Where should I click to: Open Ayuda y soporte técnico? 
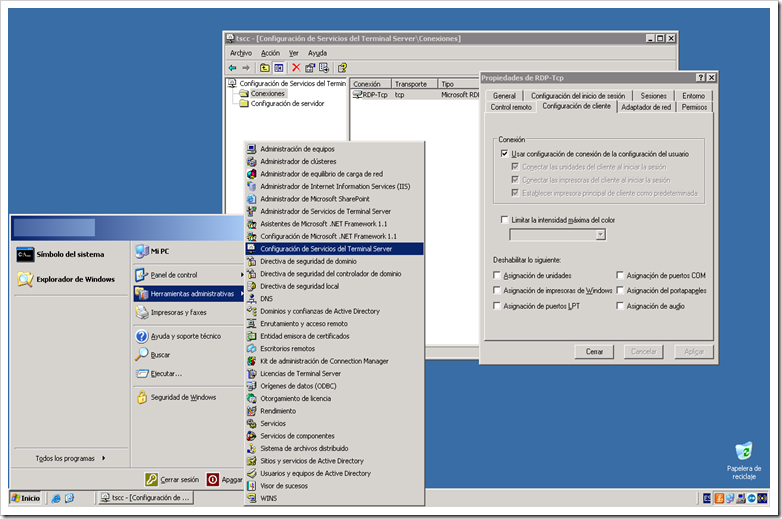pos(178,336)
